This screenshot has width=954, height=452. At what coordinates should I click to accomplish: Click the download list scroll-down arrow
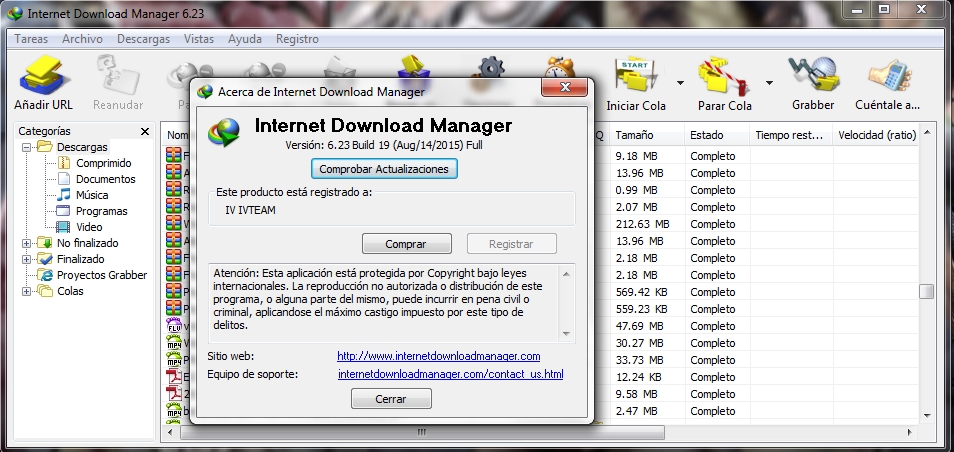[x=926, y=417]
